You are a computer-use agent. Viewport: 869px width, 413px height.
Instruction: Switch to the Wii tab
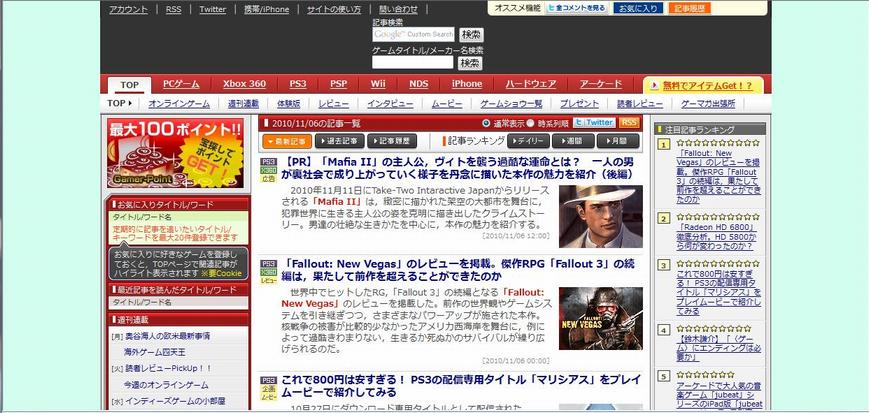pos(378,84)
